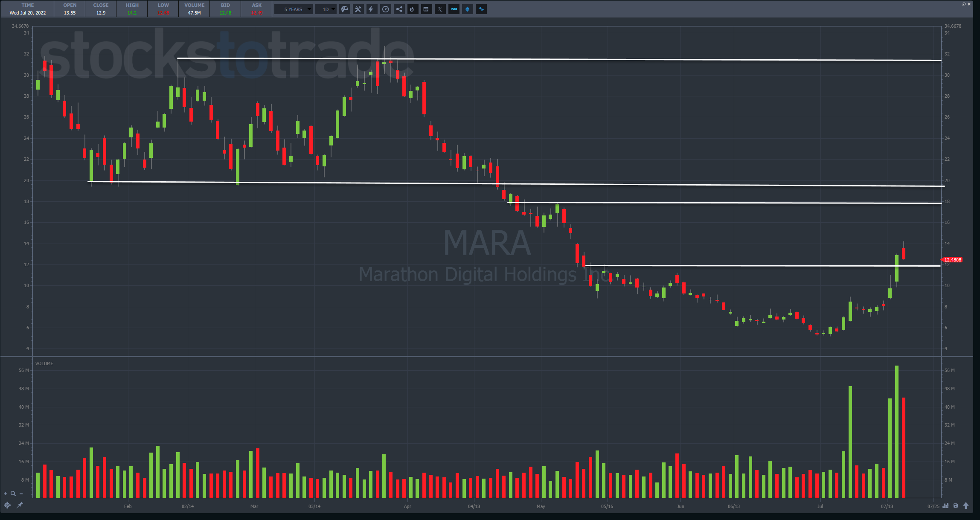Click the VOLUME 47.5M value cell

point(195,9)
